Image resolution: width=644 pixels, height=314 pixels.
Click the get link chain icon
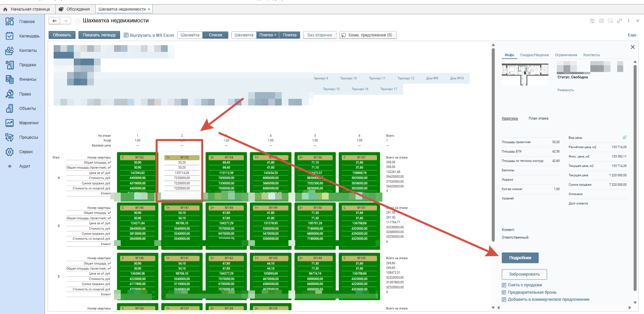(x=619, y=21)
